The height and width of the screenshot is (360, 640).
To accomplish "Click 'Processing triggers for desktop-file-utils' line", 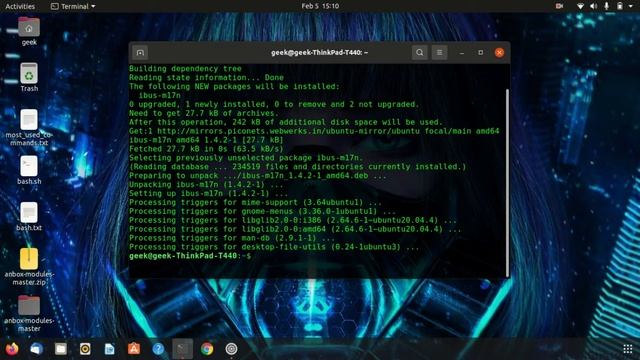I will click(274, 247).
